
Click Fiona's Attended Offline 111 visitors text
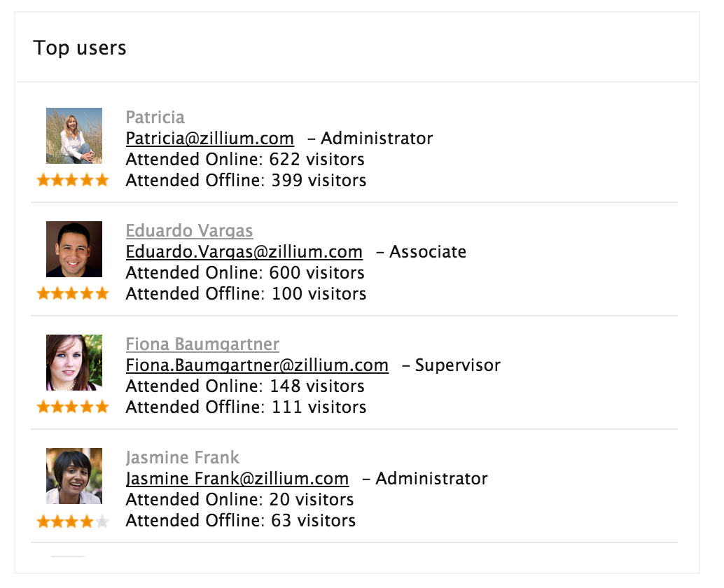(246, 407)
